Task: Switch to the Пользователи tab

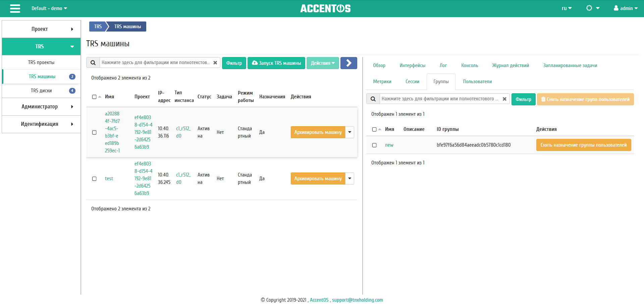Action: tap(477, 82)
